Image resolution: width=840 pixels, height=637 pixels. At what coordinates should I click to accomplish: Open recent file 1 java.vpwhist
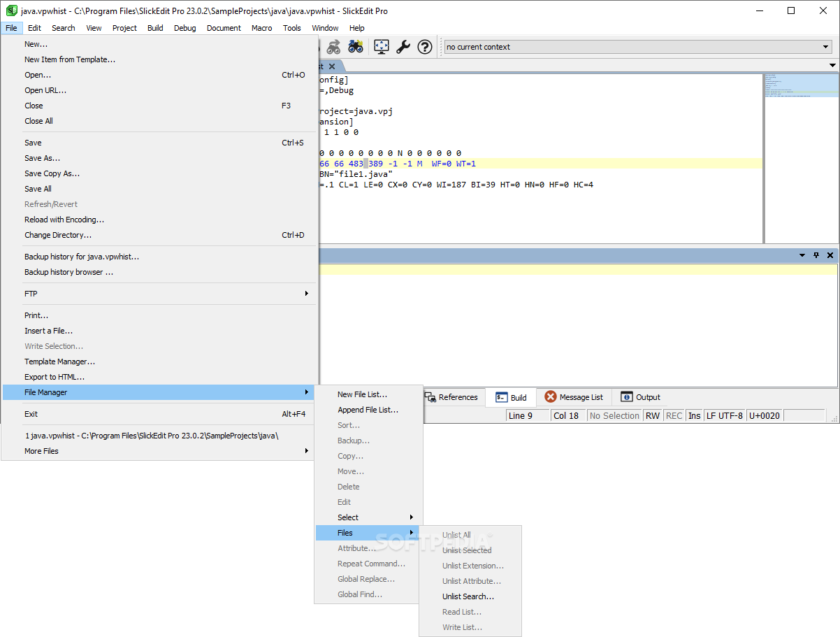[160, 436]
